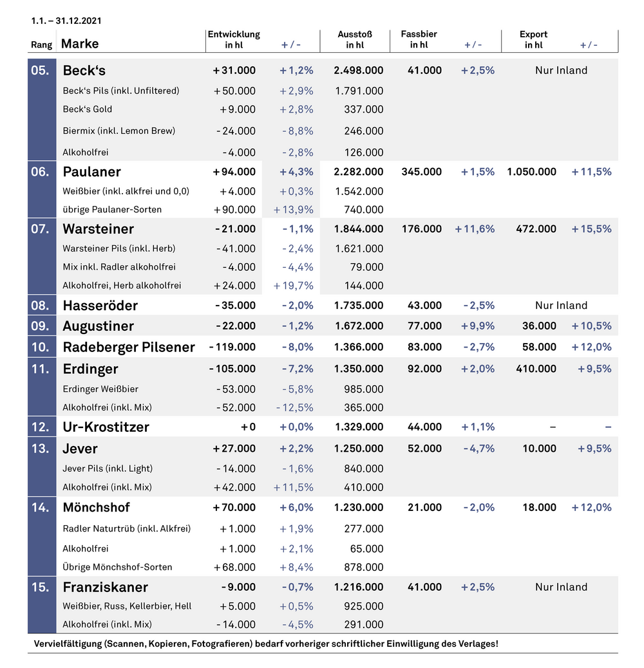Click the Jever brand name
644x668 pixels.
(x=80, y=449)
